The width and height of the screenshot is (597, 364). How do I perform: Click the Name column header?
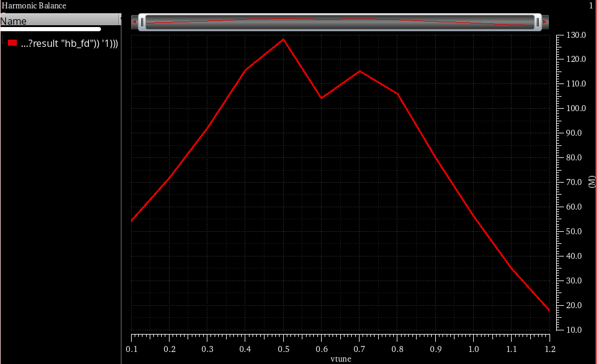[x=59, y=20]
